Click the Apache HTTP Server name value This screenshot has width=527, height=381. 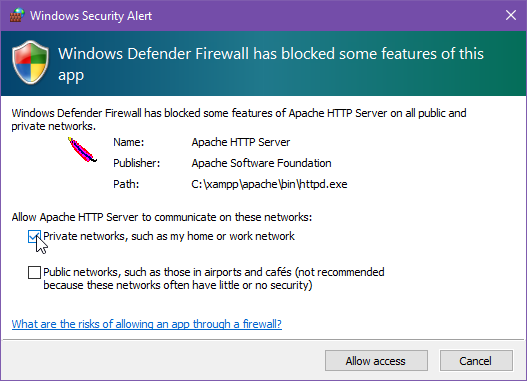[x=241, y=142]
